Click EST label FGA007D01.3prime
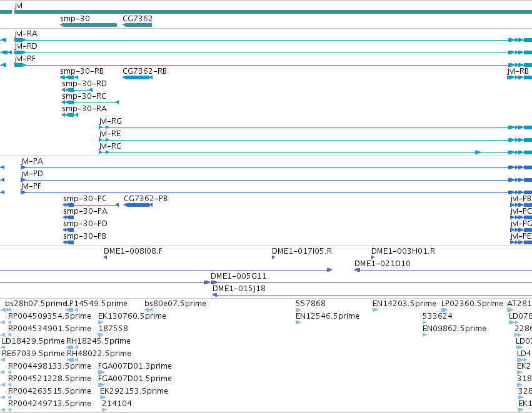This screenshot has height=413, width=532. [x=134, y=366]
